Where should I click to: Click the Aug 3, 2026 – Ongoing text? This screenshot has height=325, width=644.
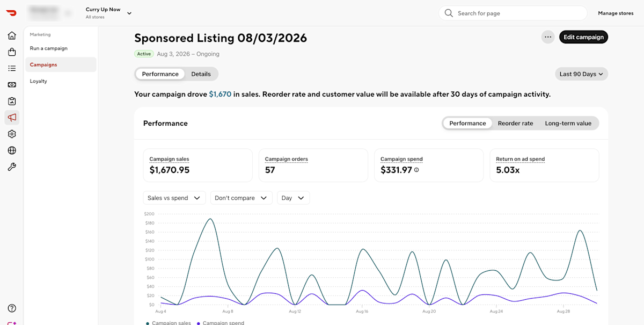click(x=188, y=54)
